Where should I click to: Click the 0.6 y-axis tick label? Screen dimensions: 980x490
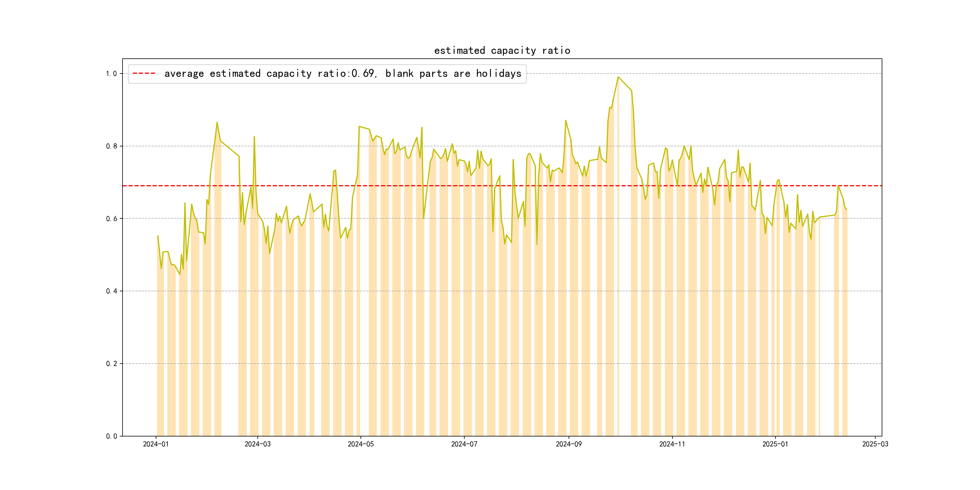(111, 219)
